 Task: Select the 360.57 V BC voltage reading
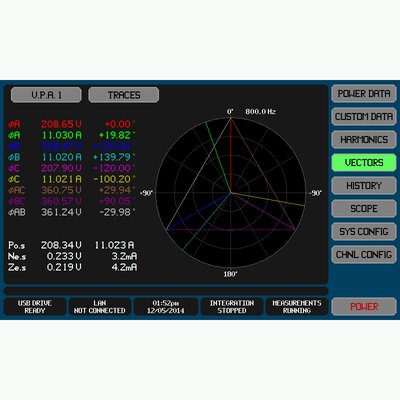click(61, 201)
